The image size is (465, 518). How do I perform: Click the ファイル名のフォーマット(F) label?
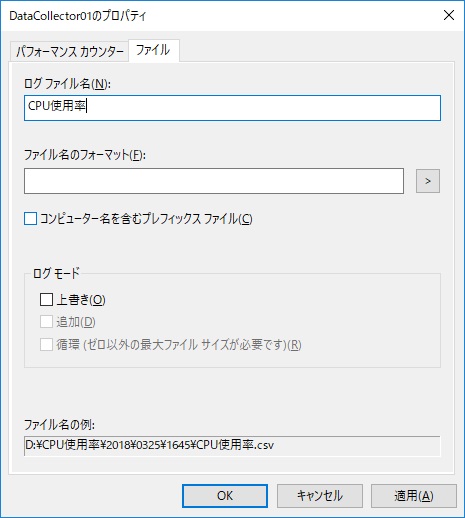85,155
